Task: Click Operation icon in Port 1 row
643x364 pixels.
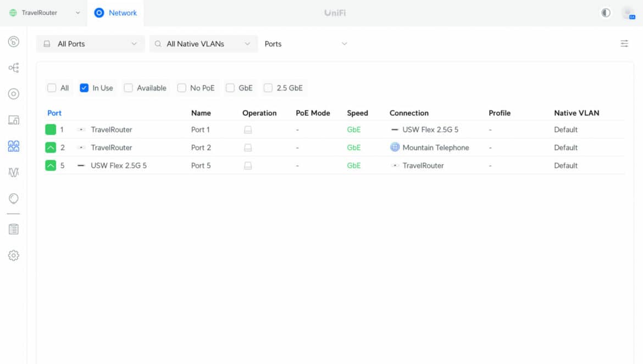Action: [x=248, y=130]
